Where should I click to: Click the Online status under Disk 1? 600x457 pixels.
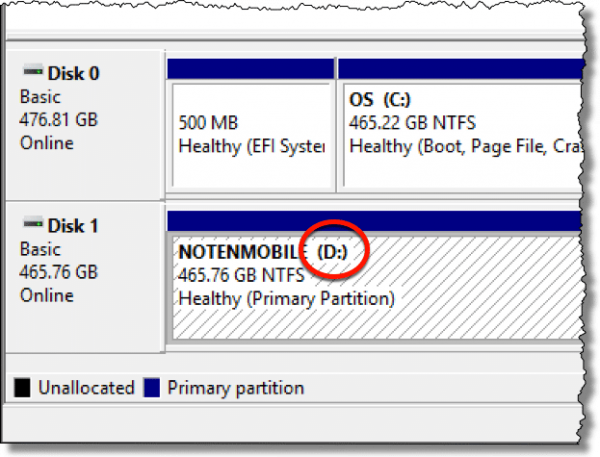(x=47, y=295)
